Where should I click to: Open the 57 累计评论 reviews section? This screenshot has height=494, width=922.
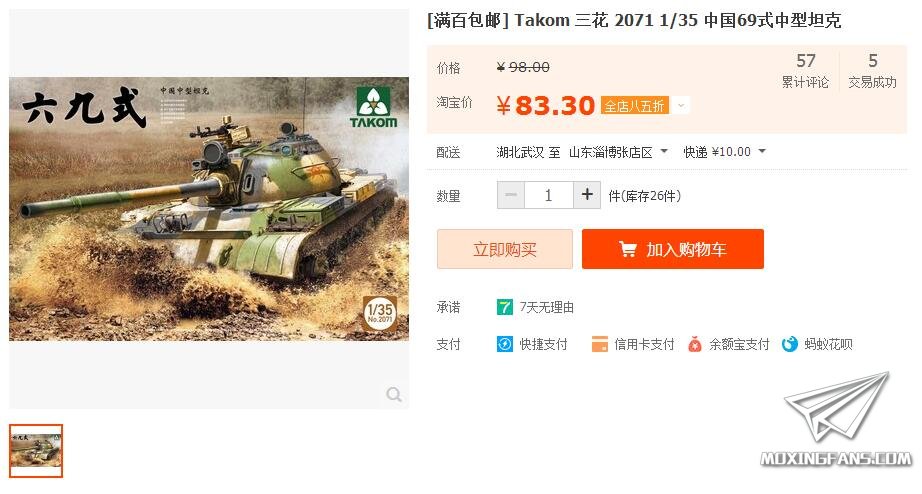coord(805,70)
